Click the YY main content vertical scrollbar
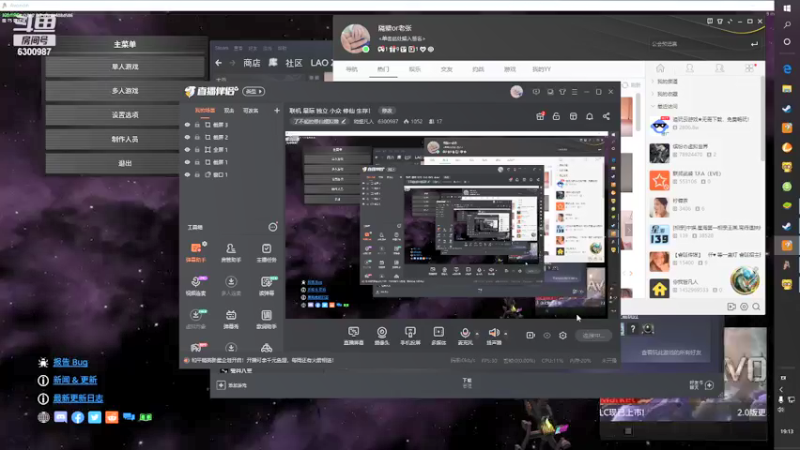800x450 pixels. (x=639, y=111)
